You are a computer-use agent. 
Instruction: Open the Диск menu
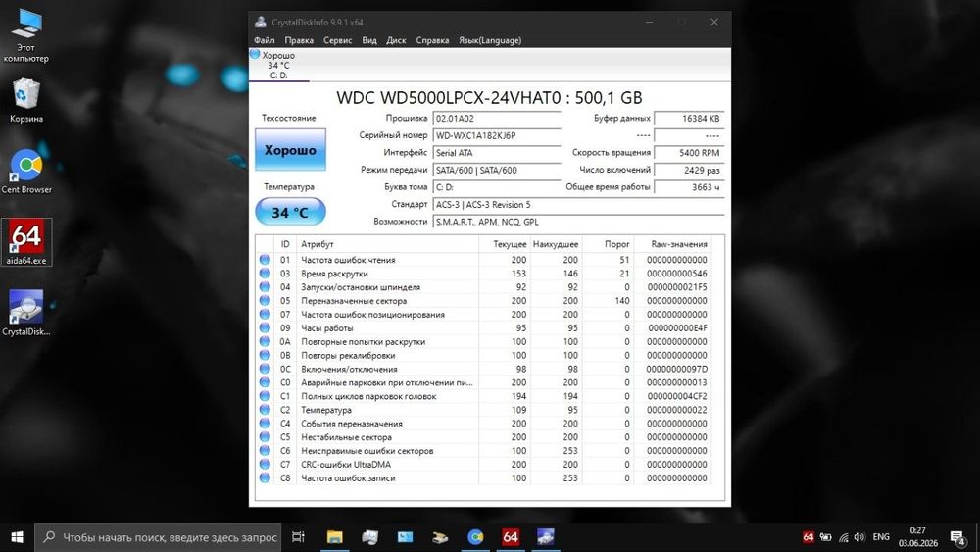click(x=396, y=40)
